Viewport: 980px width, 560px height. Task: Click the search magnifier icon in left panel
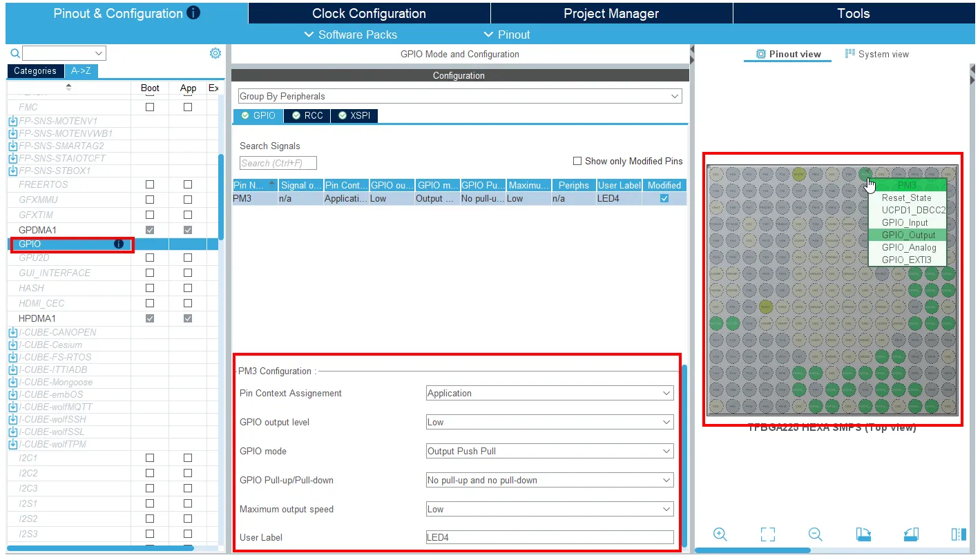click(x=15, y=53)
